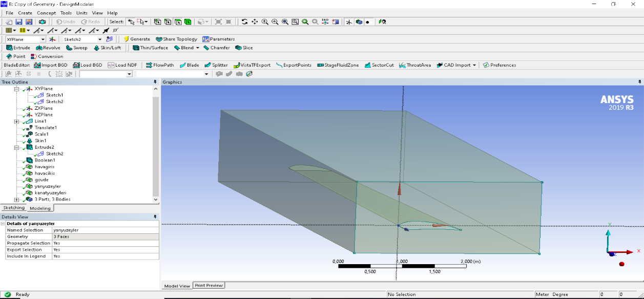Click the Undo button
Screen dimensions: 644x299
click(x=66, y=22)
